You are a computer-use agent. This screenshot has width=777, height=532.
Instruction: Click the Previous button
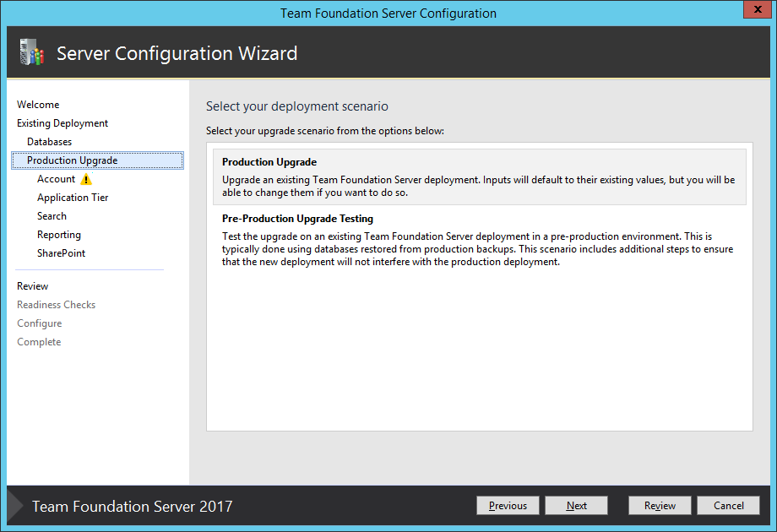click(508, 506)
